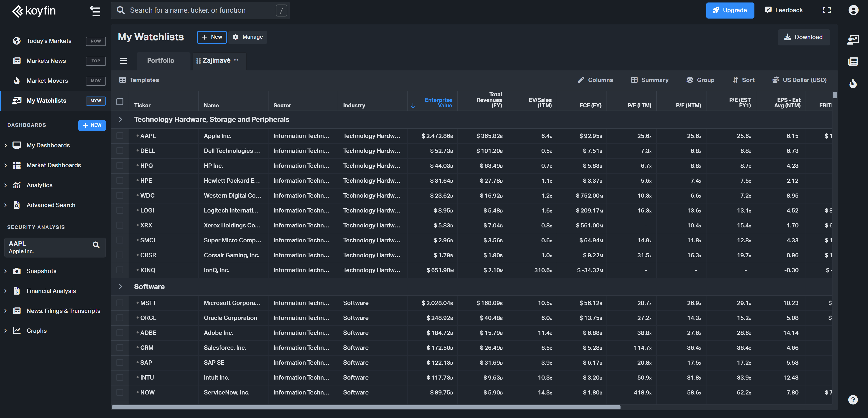The width and height of the screenshot is (868, 418).
Task: Click Graphs line chart icon
Action: tap(17, 331)
